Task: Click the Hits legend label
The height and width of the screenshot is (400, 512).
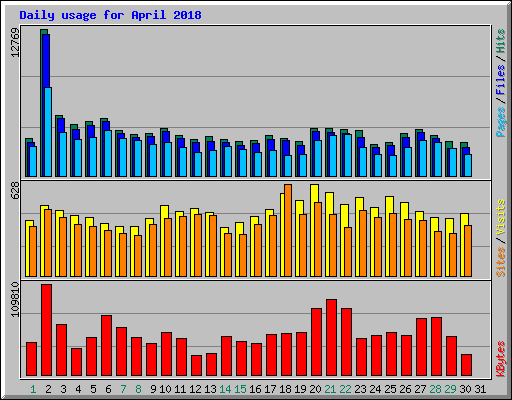Action: click(x=501, y=41)
